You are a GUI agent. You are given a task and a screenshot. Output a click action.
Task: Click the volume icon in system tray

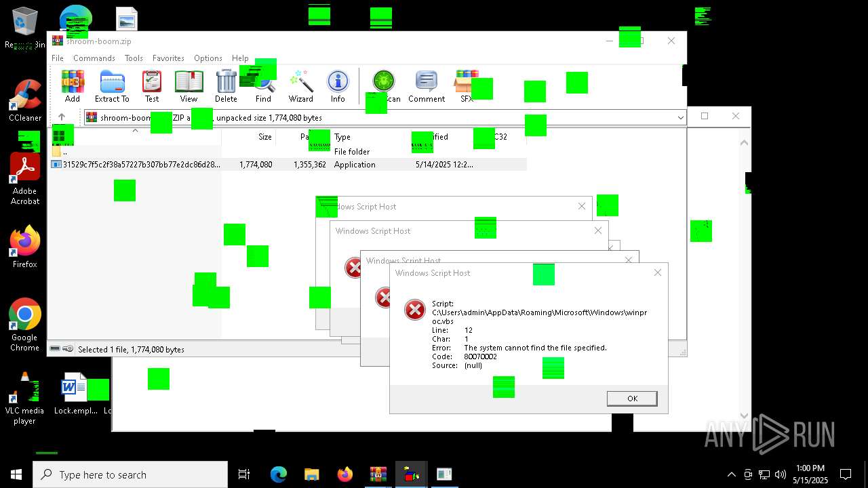(781, 474)
